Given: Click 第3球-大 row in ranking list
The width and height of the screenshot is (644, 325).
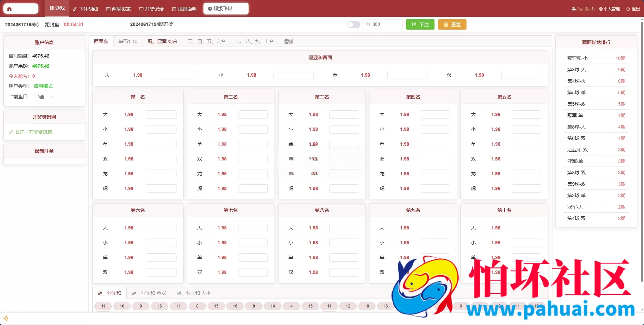Looking at the screenshot, I should click(x=596, y=70).
